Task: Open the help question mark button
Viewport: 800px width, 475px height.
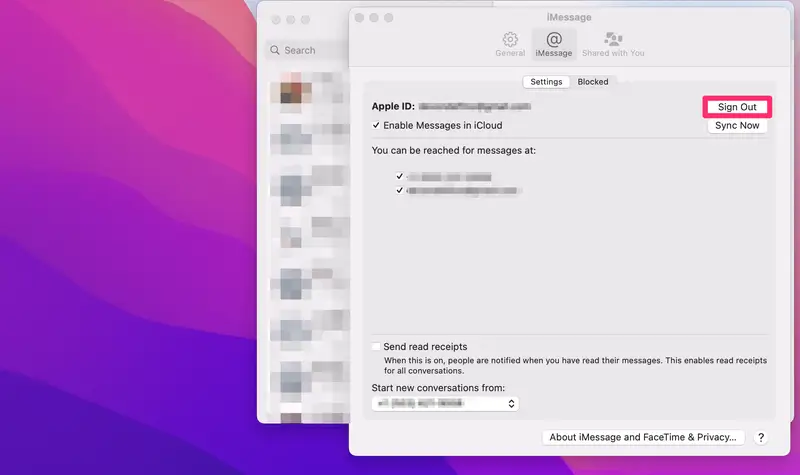Action: 761,437
